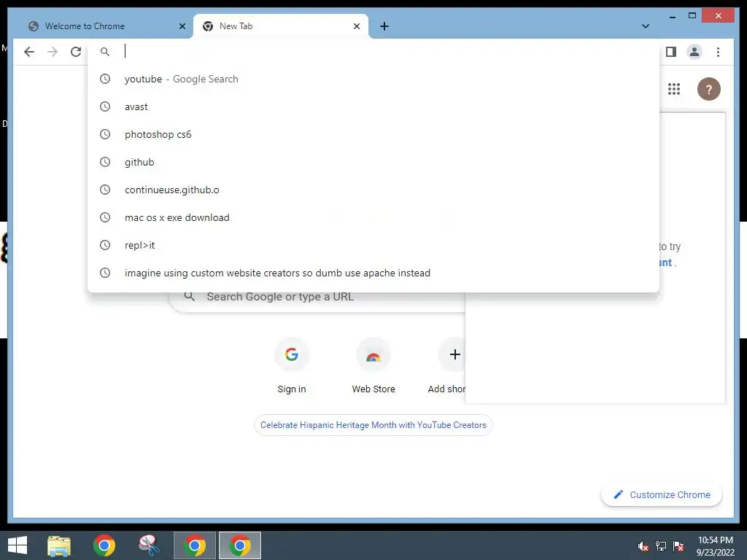Choose the youtube - Google Search suggestion

click(373, 79)
